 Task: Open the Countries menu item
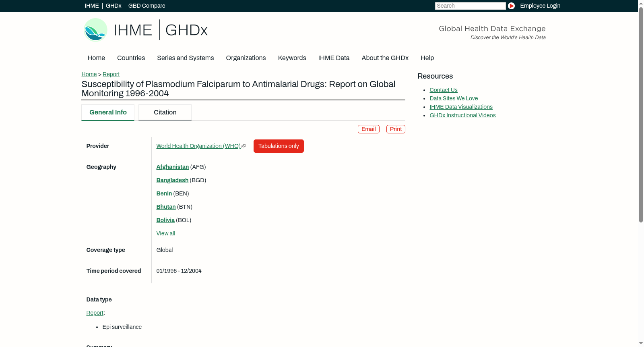[131, 58]
